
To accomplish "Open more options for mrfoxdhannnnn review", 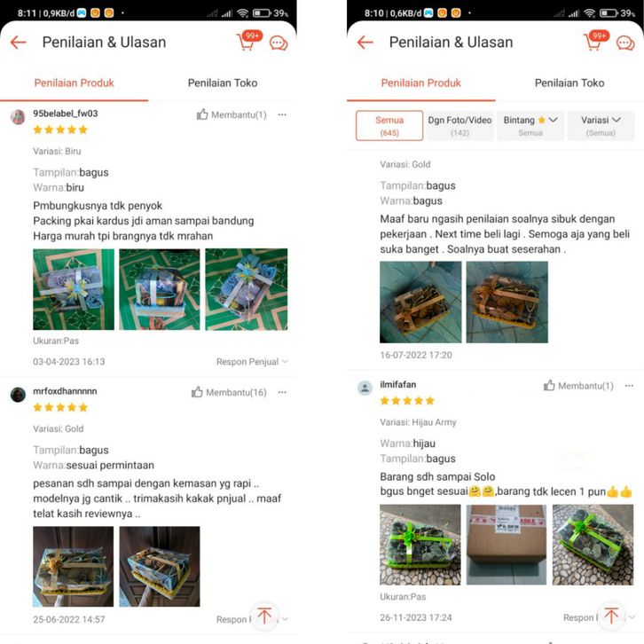I will click(x=282, y=392).
